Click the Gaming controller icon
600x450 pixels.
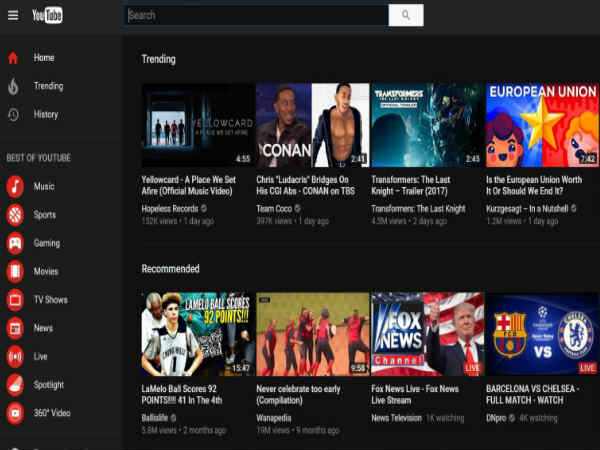(15, 243)
